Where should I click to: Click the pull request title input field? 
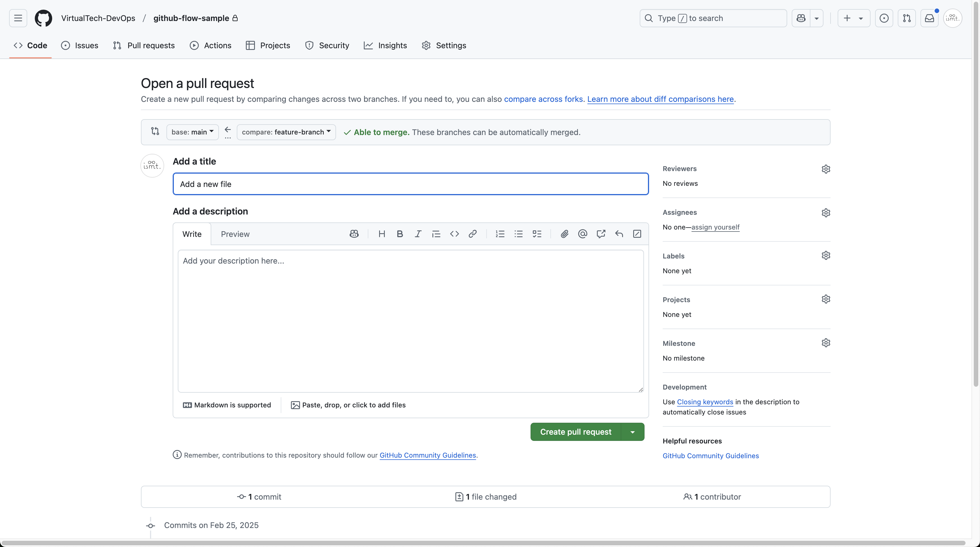[411, 184]
